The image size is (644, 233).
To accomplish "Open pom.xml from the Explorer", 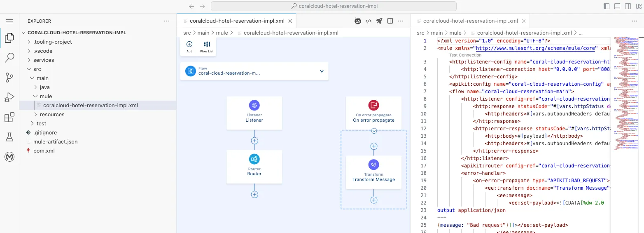I will 44,151.
